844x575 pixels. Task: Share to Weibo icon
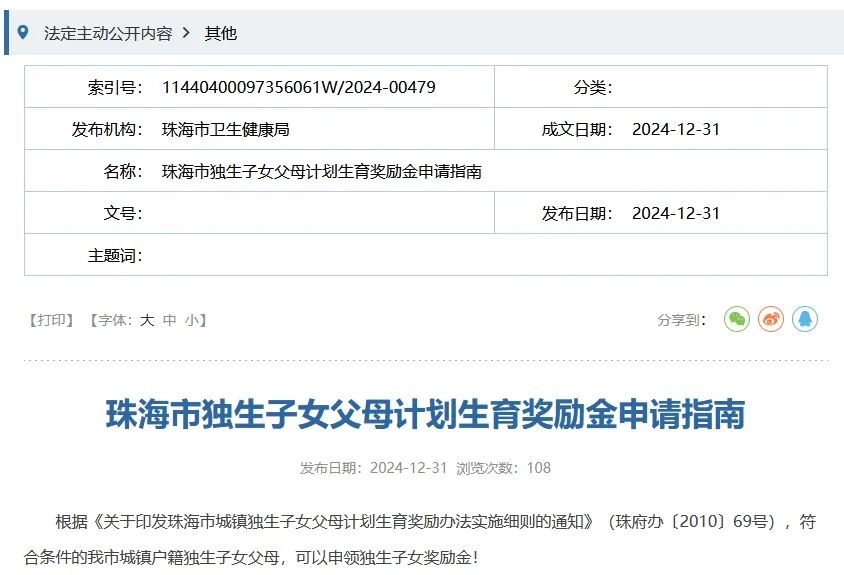tap(771, 319)
